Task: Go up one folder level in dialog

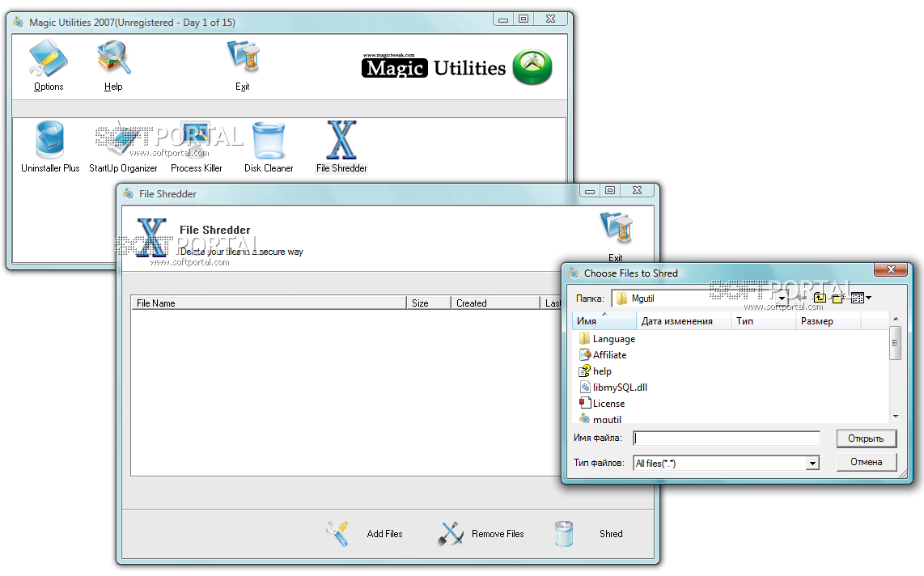Action: (x=819, y=298)
